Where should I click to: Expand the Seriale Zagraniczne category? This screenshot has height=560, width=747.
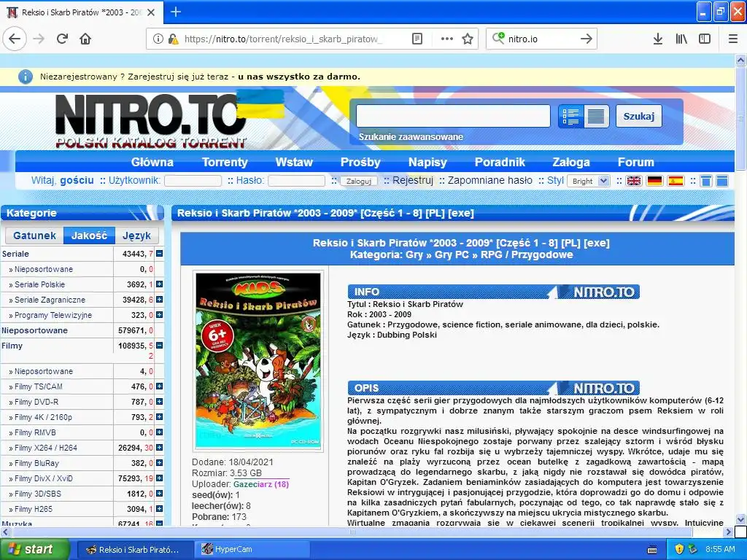click(160, 300)
